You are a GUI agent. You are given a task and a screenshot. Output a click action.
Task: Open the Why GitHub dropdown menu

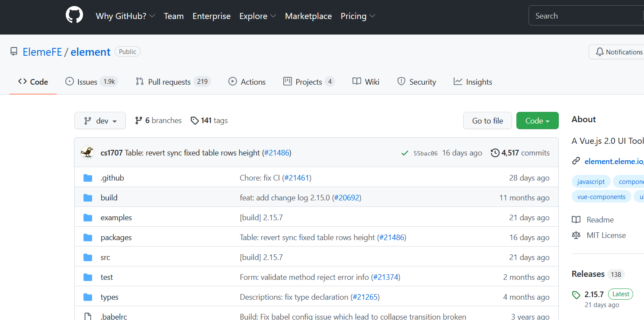125,16
